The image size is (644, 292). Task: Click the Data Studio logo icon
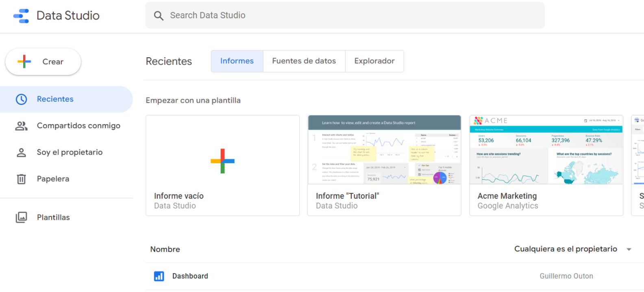click(x=21, y=16)
